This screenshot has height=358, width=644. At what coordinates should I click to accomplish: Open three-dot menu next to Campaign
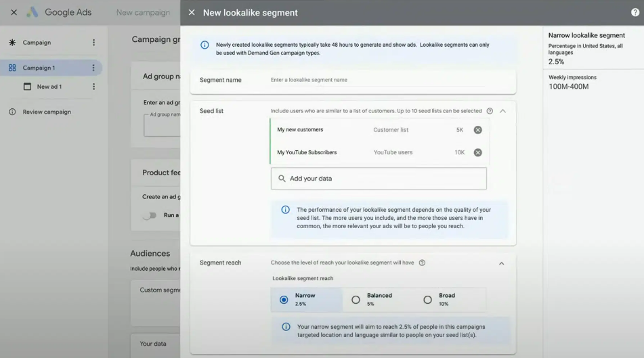coord(93,42)
